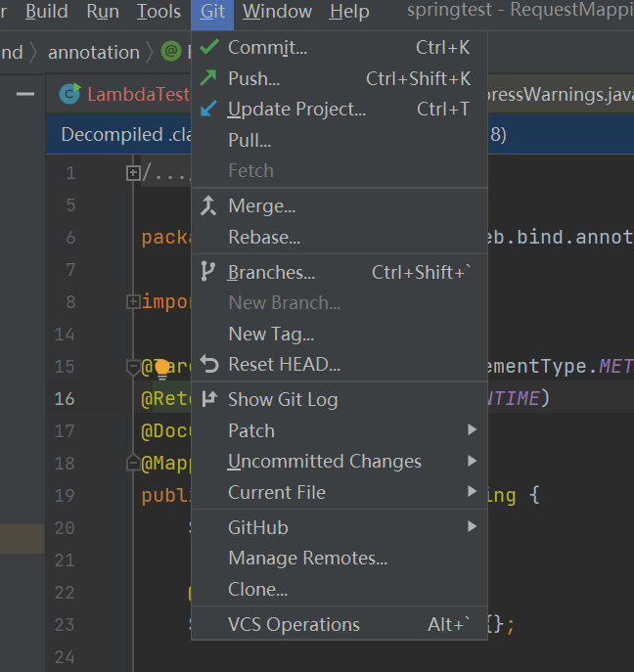Click the Reset HEAD undo icon
The image size is (634, 672).
(x=208, y=364)
